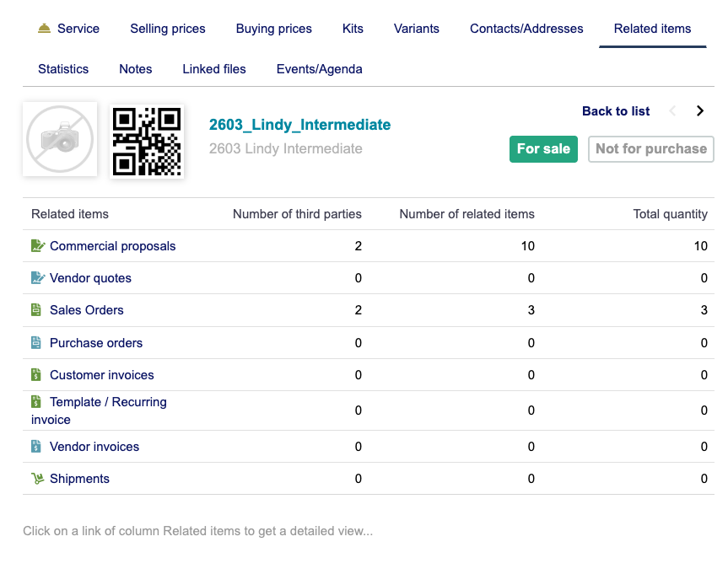Click the Shipments cart icon
This screenshot has height=574, width=728.
point(37,479)
